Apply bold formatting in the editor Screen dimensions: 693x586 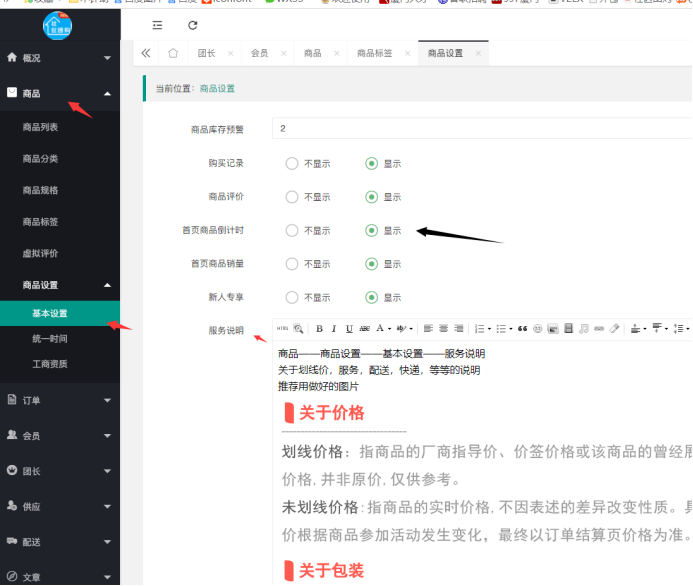319,328
